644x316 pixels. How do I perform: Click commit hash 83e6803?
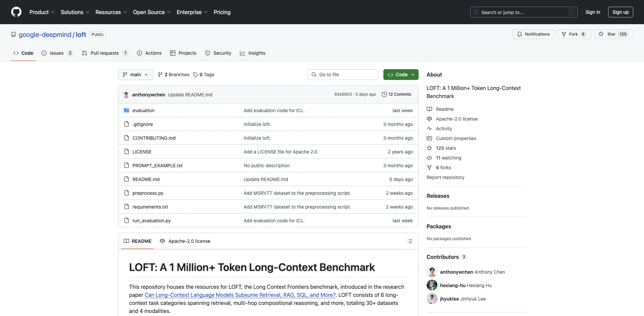tap(343, 94)
